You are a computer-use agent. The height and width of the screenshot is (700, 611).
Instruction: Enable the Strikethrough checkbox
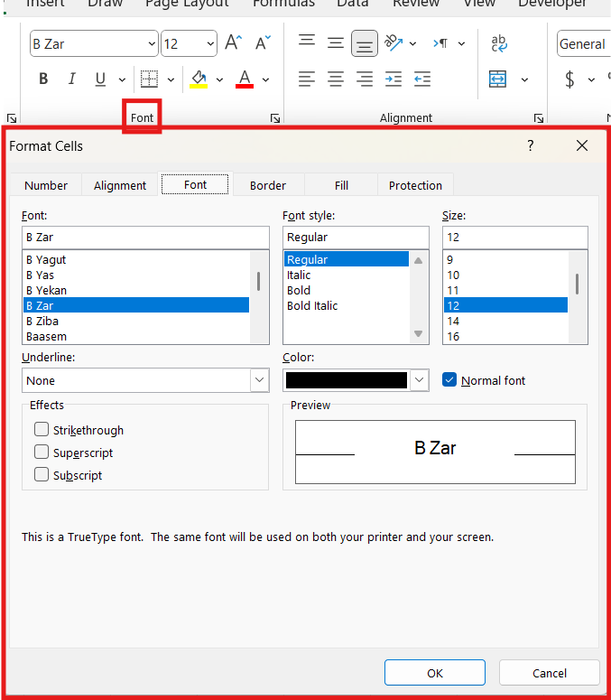pyautogui.click(x=42, y=429)
